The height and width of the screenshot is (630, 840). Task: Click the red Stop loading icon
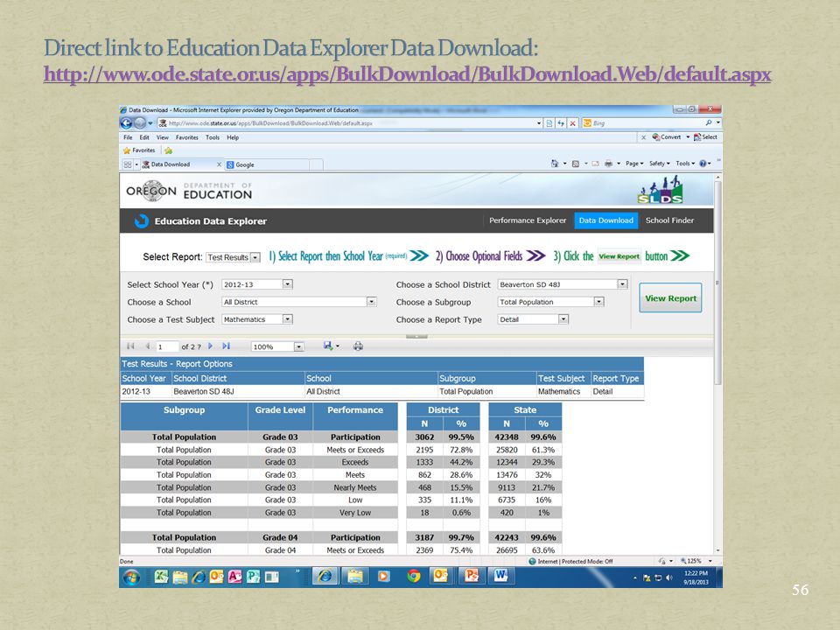tap(572, 123)
